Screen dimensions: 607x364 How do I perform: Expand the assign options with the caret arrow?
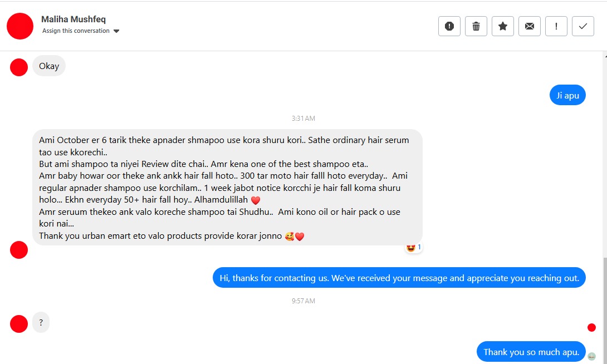115,31
